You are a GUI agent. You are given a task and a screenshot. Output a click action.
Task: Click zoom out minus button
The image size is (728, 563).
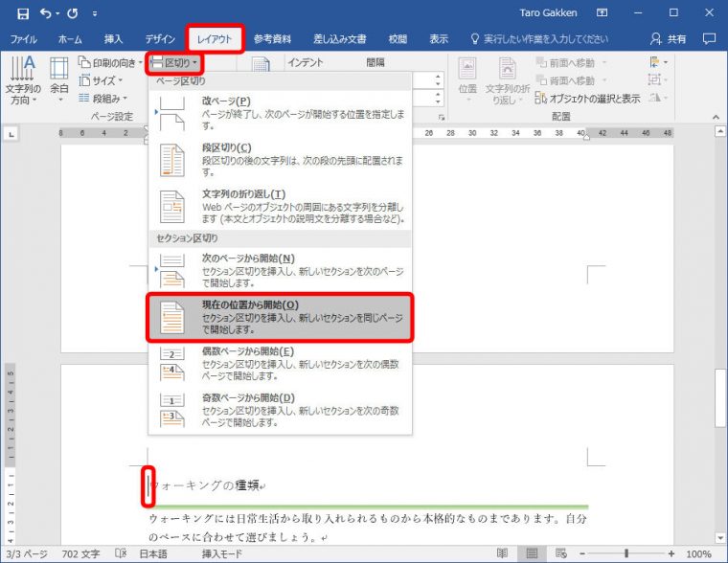pyautogui.click(x=582, y=553)
